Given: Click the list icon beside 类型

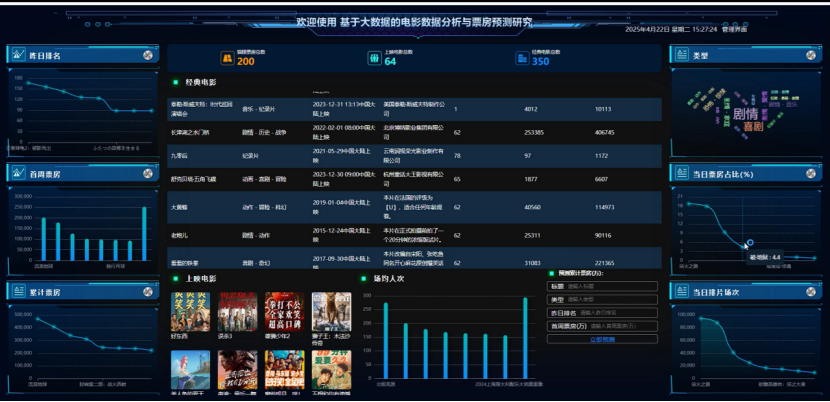Looking at the screenshot, I should point(681,55).
